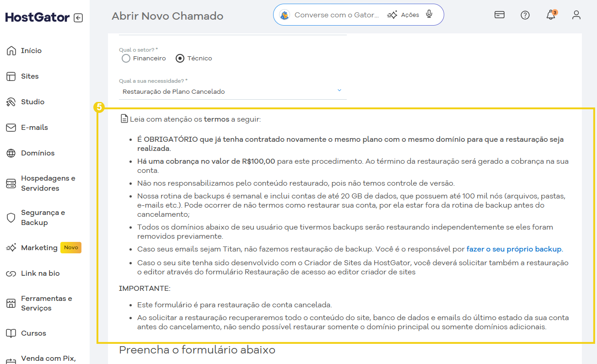Click the Link na bio chain icon

coord(11,273)
